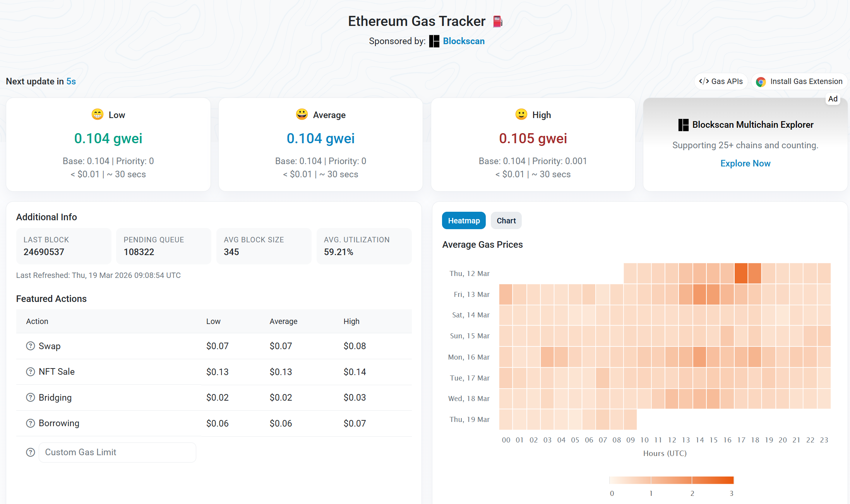Select the Heatmap tab
850x504 pixels.
464,221
